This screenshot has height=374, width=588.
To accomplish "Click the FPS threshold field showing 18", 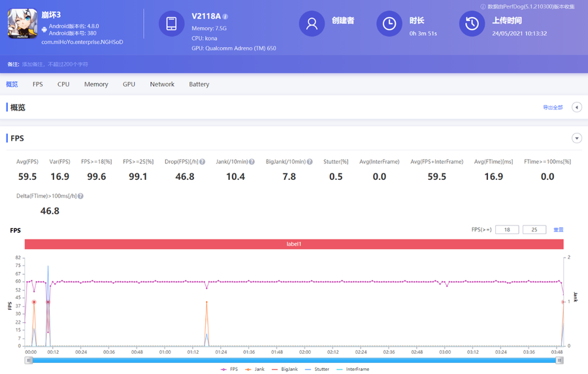I will click(x=506, y=230).
